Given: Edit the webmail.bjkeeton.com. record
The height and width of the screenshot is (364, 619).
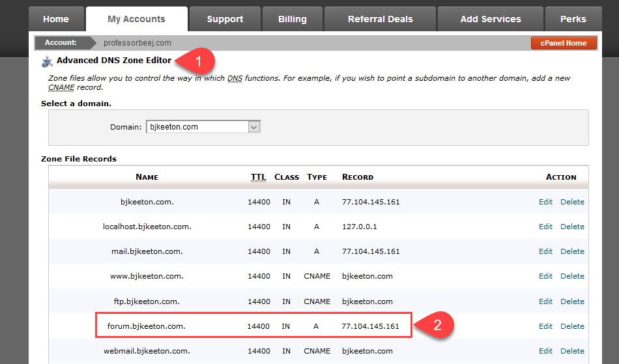Looking at the screenshot, I should pyautogui.click(x=545, y=351).
